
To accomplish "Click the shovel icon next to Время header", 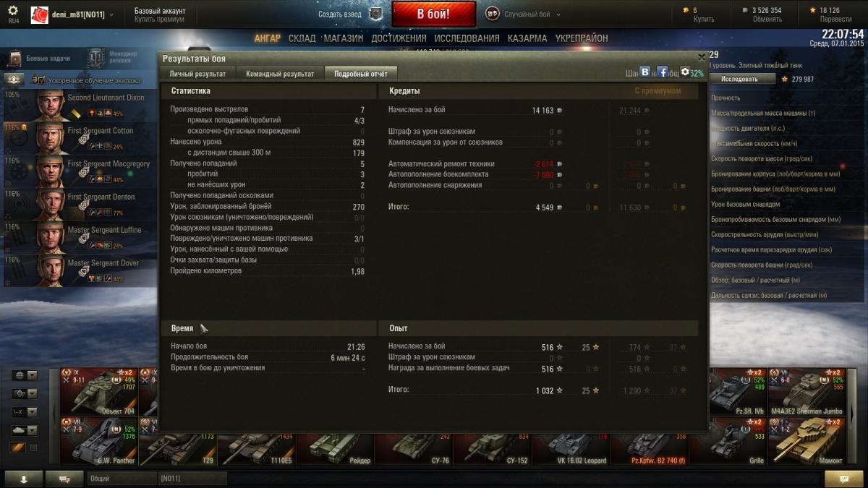I will tap(204, 328).
